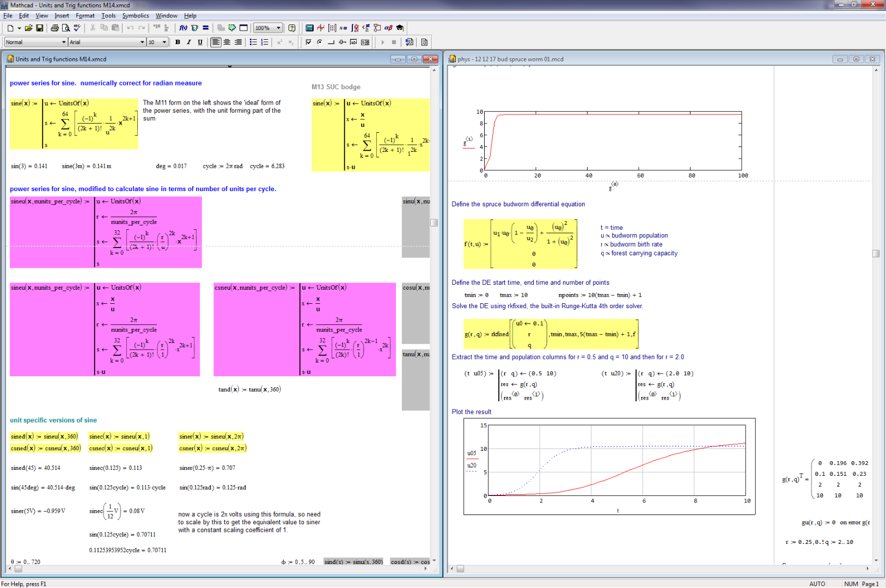886x588 pixels.
Task: Click the Save disk icon
Action: [x=40, y=28]
